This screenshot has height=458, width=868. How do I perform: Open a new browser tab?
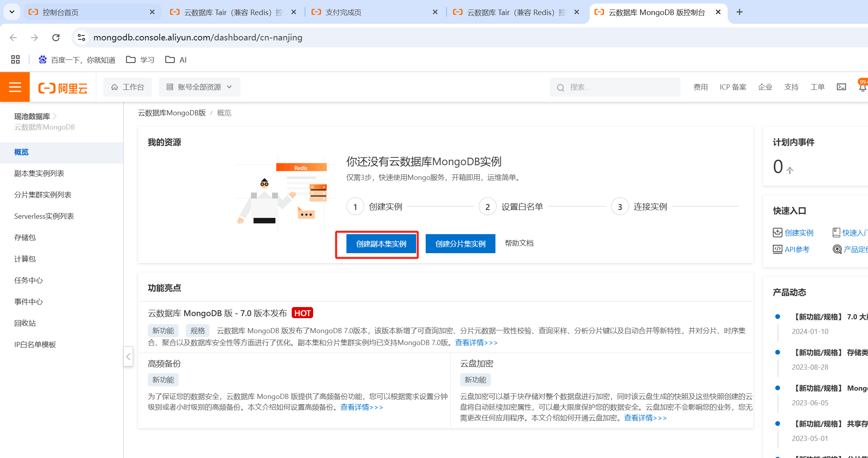click(739, 12)
